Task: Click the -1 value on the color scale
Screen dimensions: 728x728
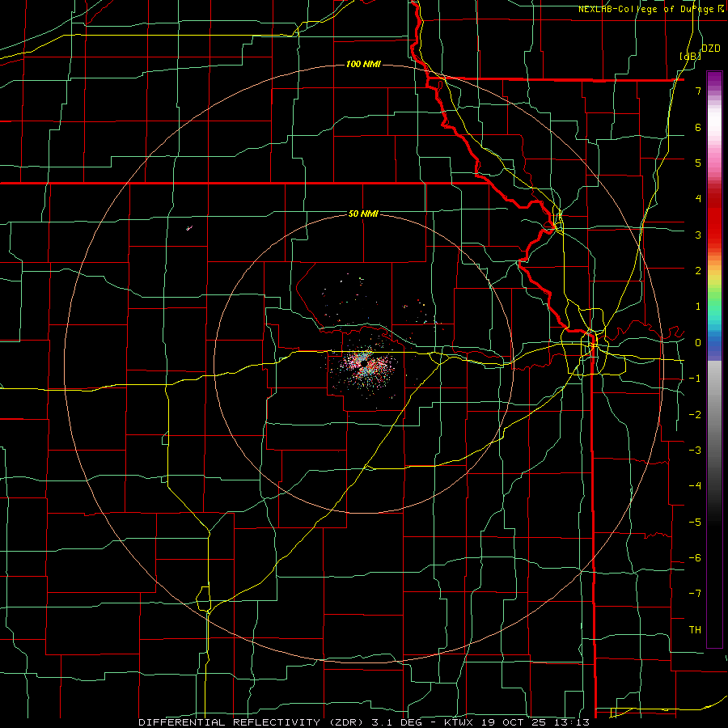Action: pos(695,379)
